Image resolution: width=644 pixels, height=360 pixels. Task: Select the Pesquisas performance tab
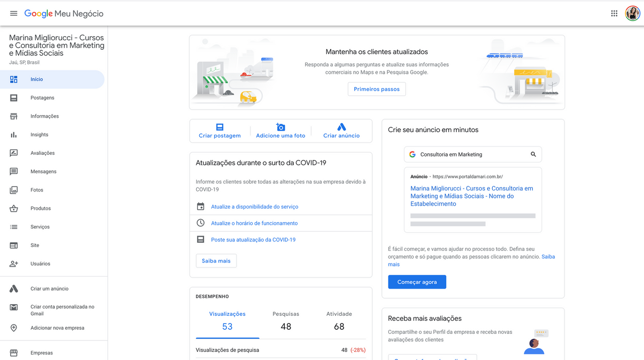pyautogui.click(x=286, y=320)
